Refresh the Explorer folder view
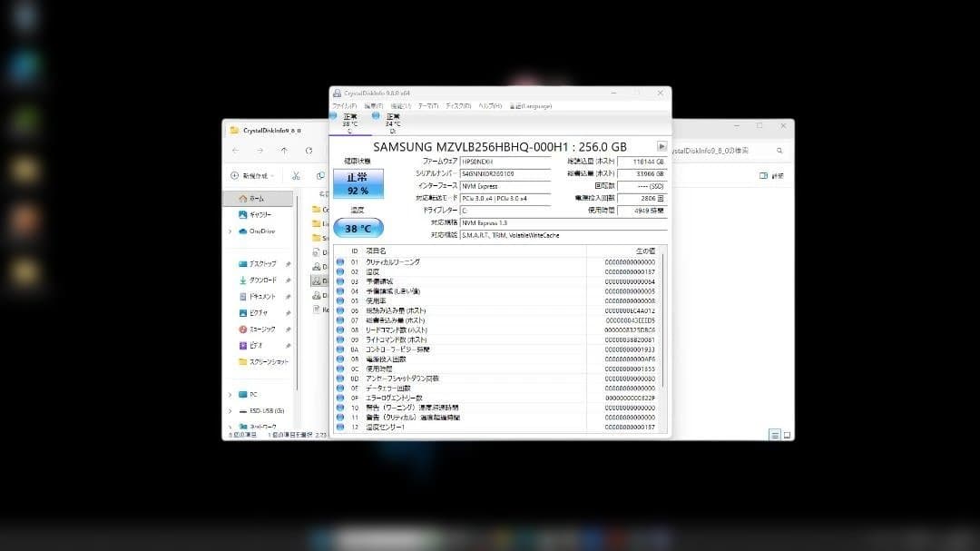 pyautogui.click(x=309, y=151)
